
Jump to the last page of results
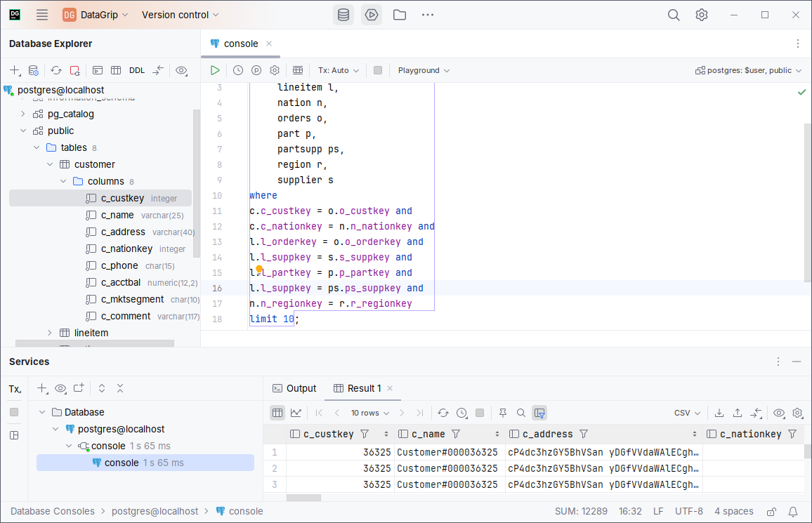pyautogui.click(x=420, y=413)
